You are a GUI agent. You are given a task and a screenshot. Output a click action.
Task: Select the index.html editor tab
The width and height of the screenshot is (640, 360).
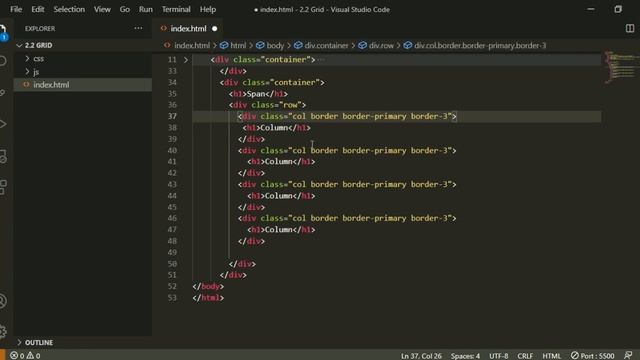pyautogui.click(x=188, y=29)
